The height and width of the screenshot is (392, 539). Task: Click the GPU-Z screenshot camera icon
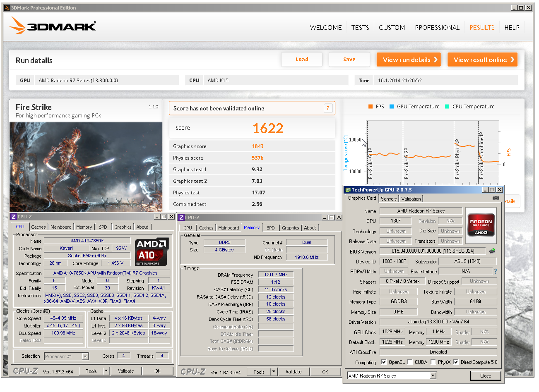pos(496,198)
